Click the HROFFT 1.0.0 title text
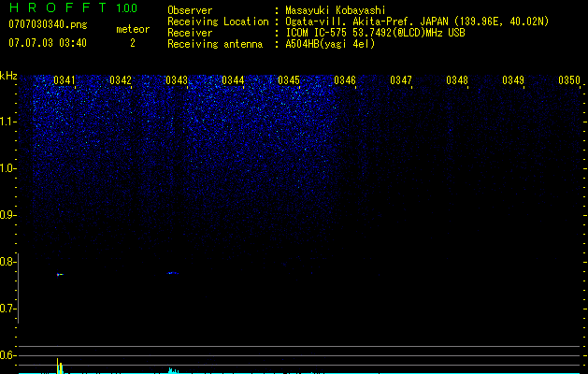 (74, 7)
